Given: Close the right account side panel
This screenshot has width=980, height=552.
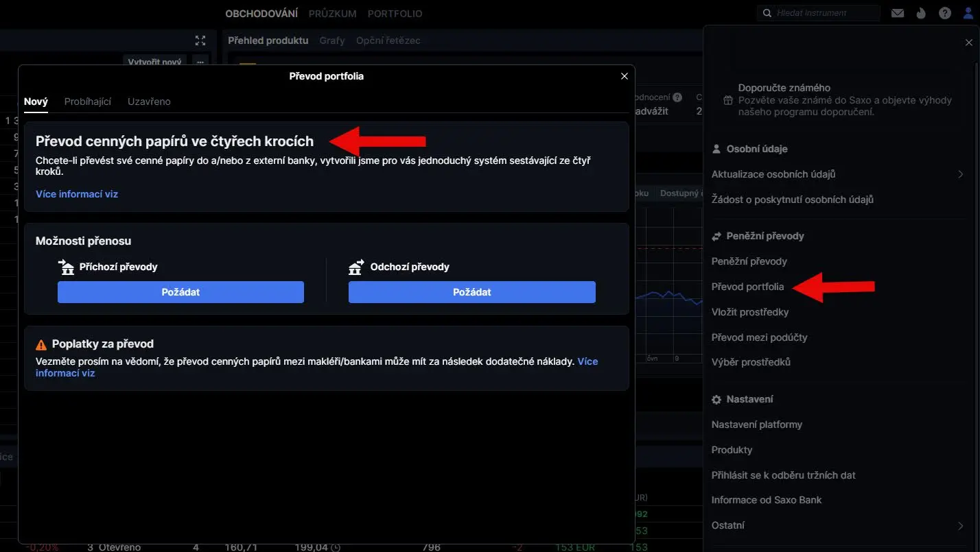Looking at the screenshot, I should coord(968,43).
